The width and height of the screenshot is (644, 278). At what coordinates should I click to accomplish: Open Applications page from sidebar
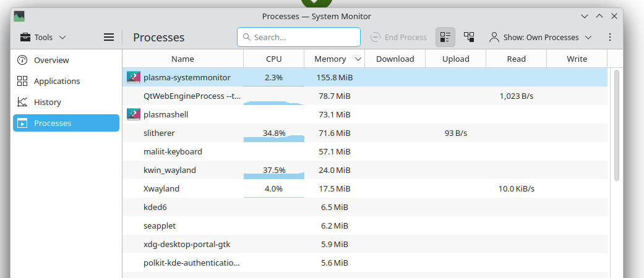57,81
